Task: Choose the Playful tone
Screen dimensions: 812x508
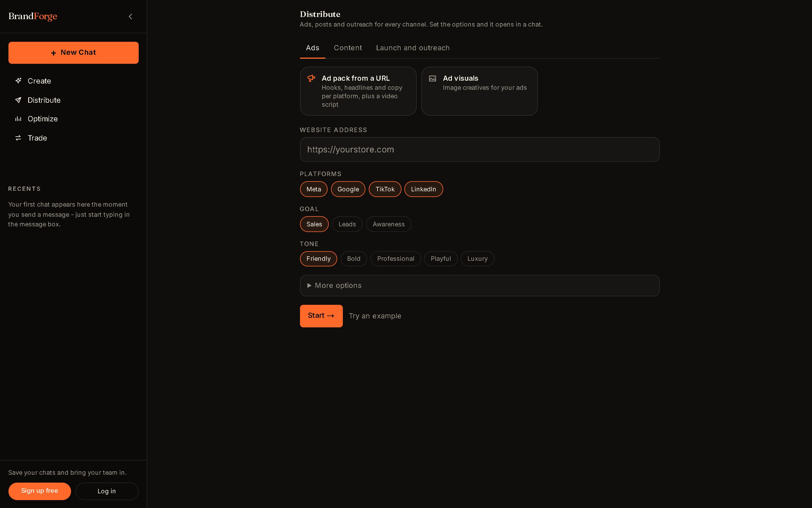Action: point(441,259)
